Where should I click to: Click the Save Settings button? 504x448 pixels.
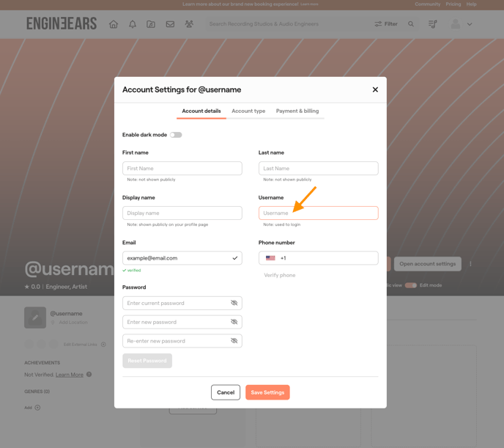[x=267, y=392]
